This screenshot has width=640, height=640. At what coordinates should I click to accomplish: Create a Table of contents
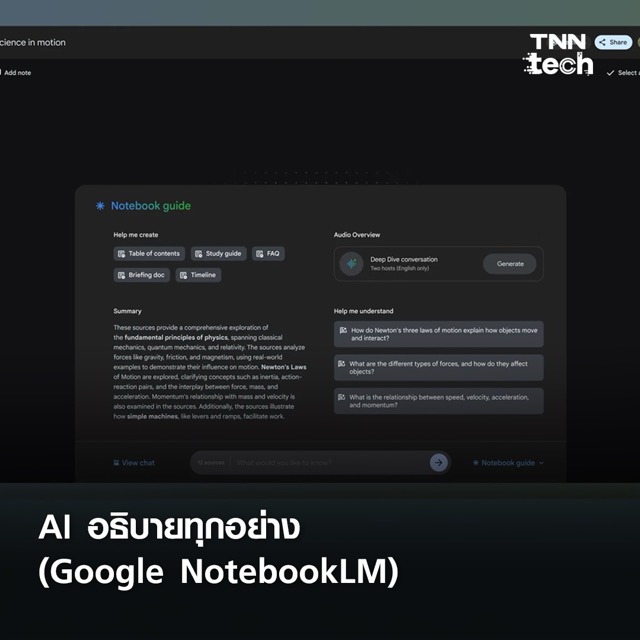(x=149, y=253)
